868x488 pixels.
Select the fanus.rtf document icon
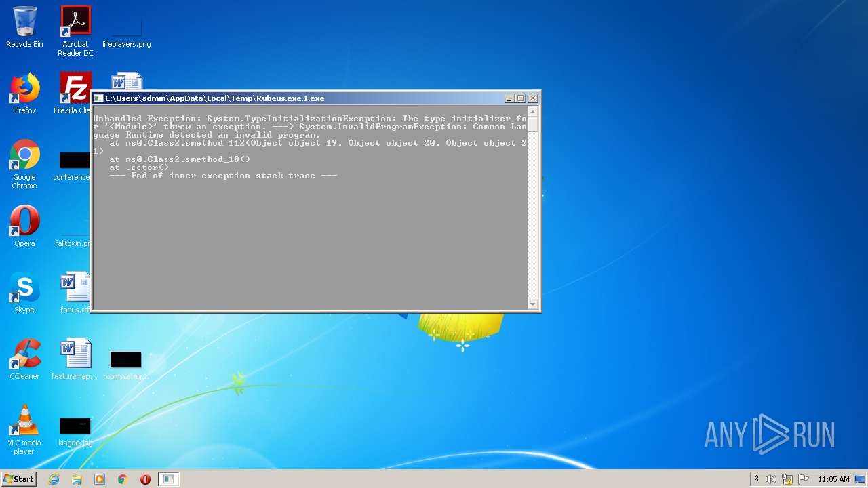click(x=74, y=293)
